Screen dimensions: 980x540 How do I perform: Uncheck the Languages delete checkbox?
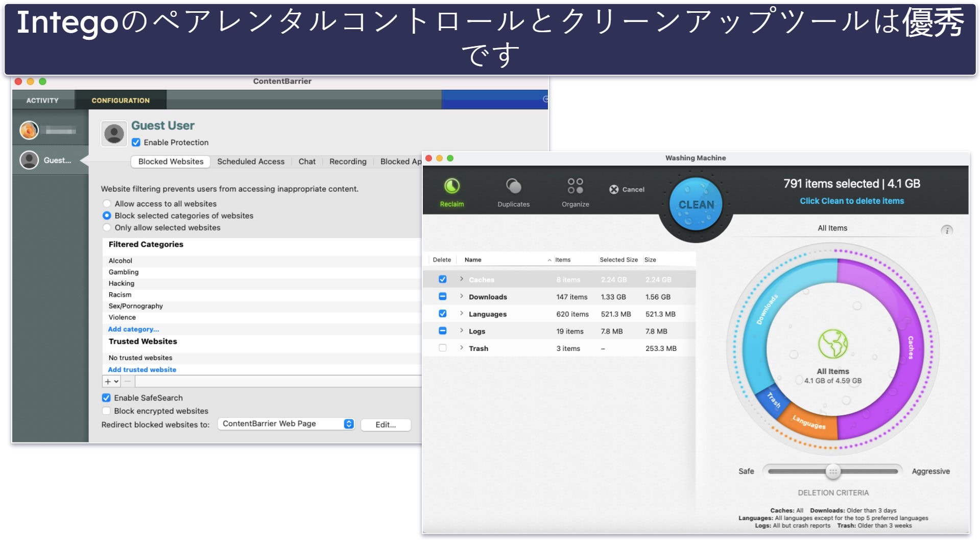[443, 314]
